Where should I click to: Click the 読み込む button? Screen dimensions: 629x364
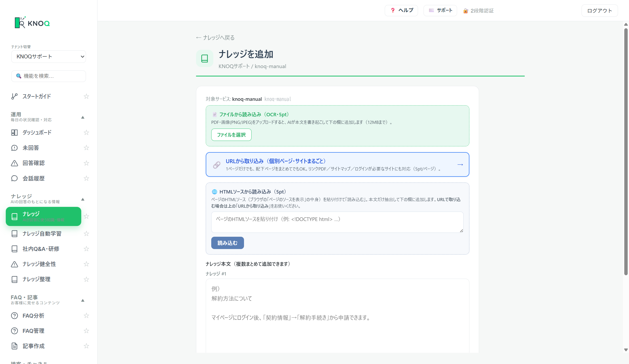(227, 243)
